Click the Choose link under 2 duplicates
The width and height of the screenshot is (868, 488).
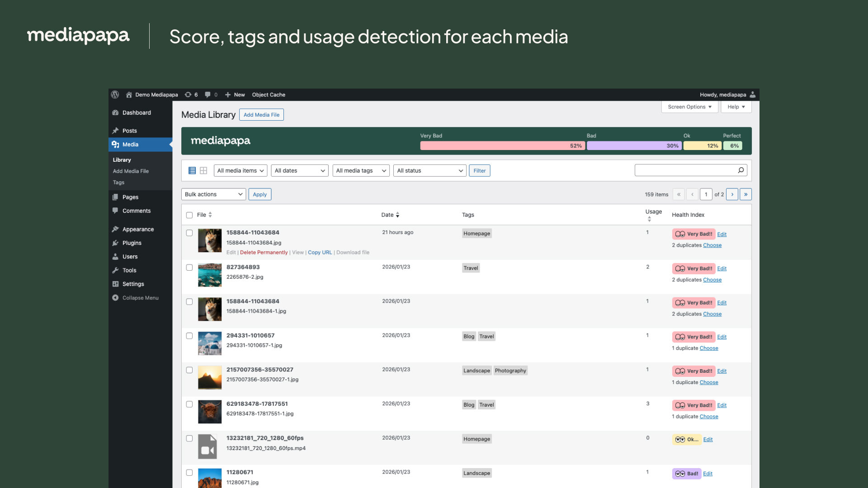click(712, 245)
